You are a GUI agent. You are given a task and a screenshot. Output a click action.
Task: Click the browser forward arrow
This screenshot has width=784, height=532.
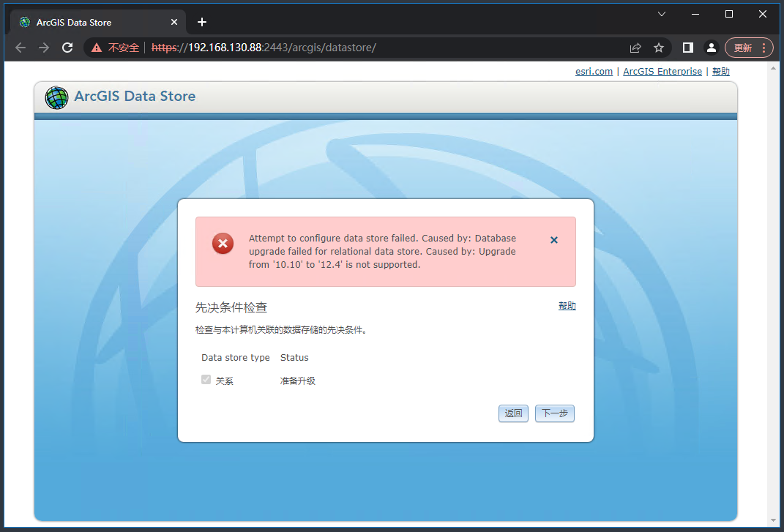(43, 48)
